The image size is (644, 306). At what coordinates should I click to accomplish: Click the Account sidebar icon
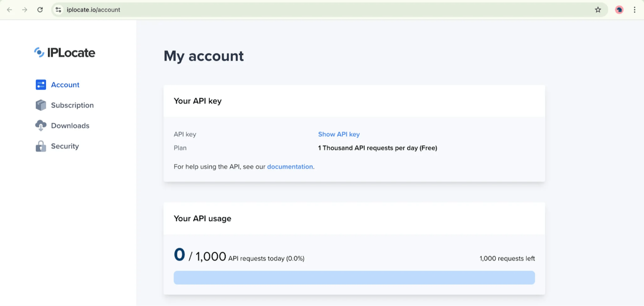tap(41, 85)
